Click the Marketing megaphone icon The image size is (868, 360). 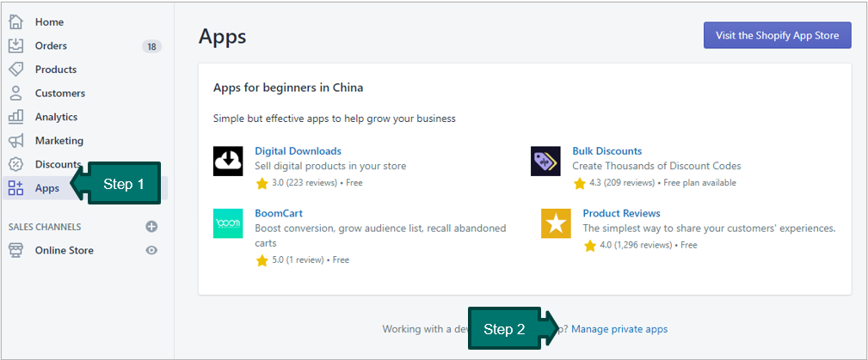pos(16,141)
